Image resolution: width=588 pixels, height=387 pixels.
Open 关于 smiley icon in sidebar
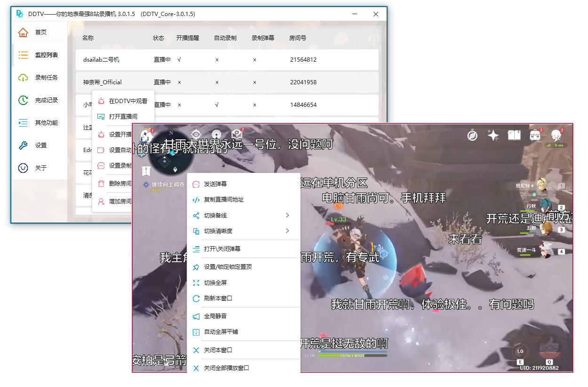pyautogui.click(x=23, y=168)
